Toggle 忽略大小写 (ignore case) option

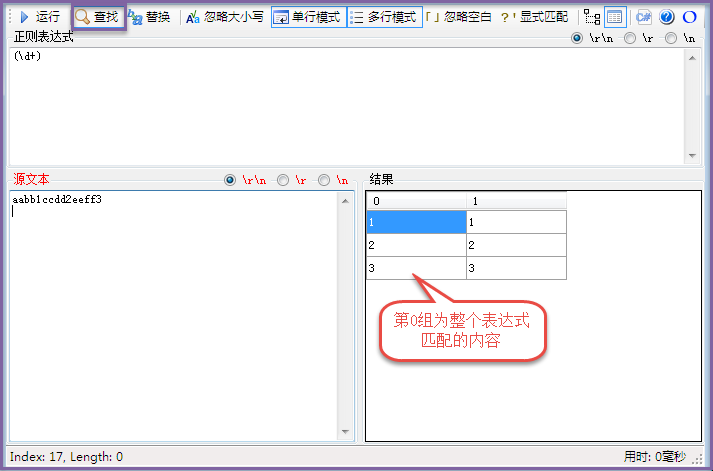point(225,17)
